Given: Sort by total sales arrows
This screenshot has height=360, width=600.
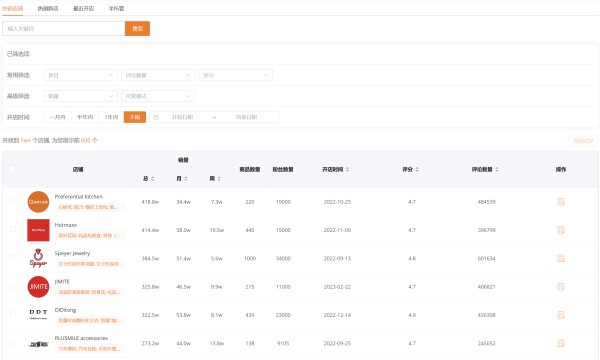Looking at the screenshot, I should point(153,179).
